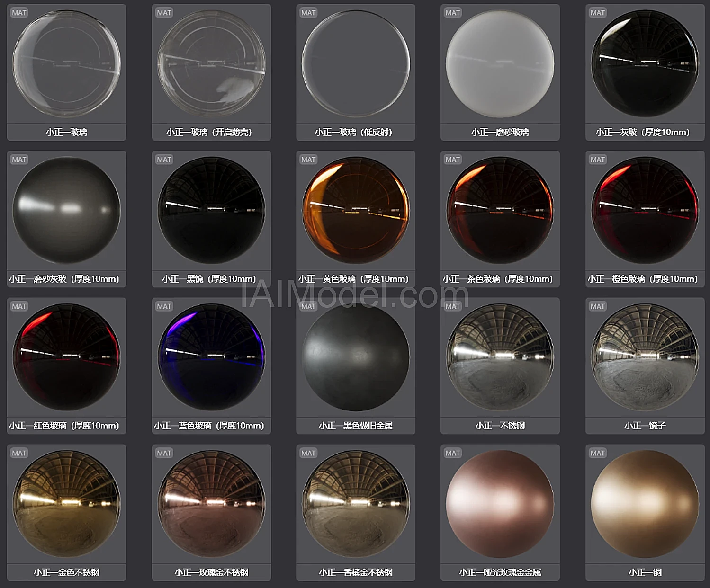Click the label text 小正—玻璃
The width and height of the screenshot is (710, 588).
tap(66, 132)
